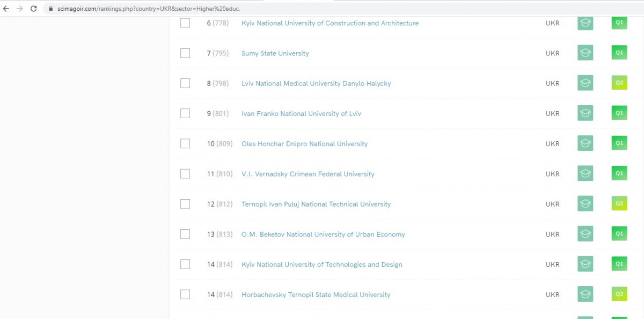Reload the page with refresh icon
Viewport: 644px width, 319px height.
coord(34,9)
